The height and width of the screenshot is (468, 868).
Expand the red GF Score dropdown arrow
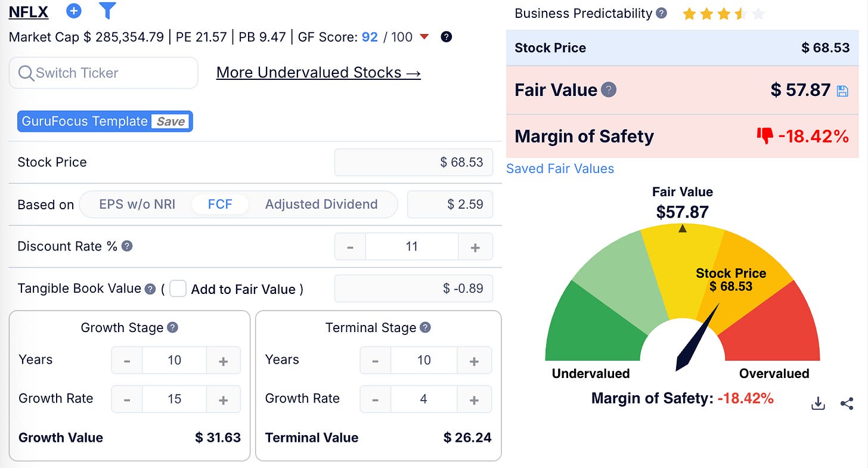click(424, 37)
